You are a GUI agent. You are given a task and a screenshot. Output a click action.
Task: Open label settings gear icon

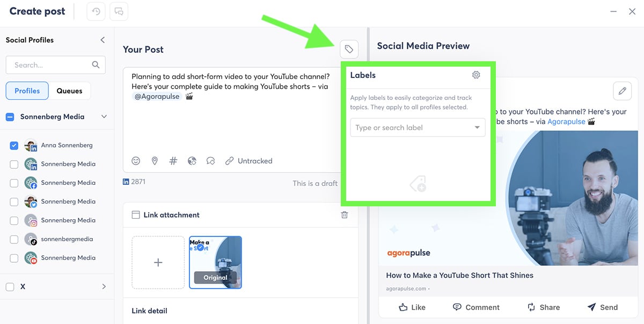pyautogui.click(x=476, y=75)
